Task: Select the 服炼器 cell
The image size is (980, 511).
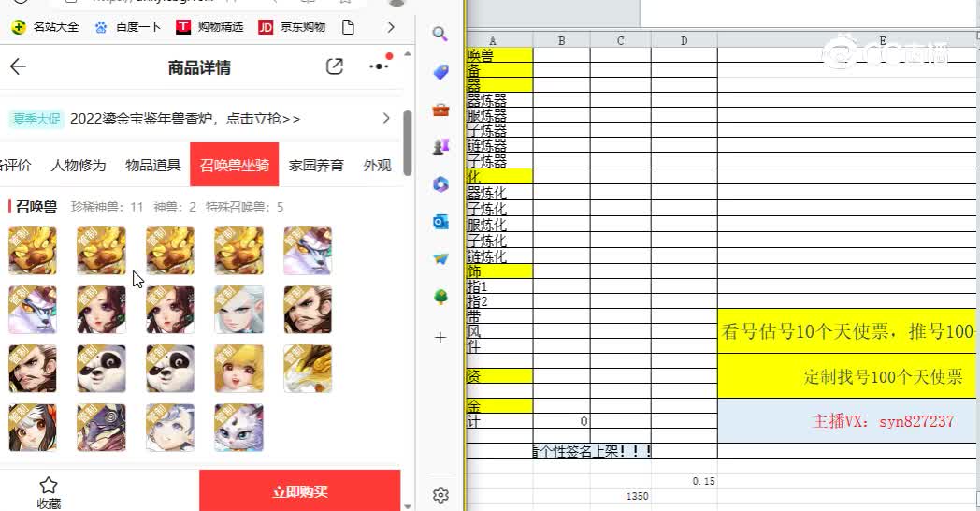Action: tap(499, 115)
